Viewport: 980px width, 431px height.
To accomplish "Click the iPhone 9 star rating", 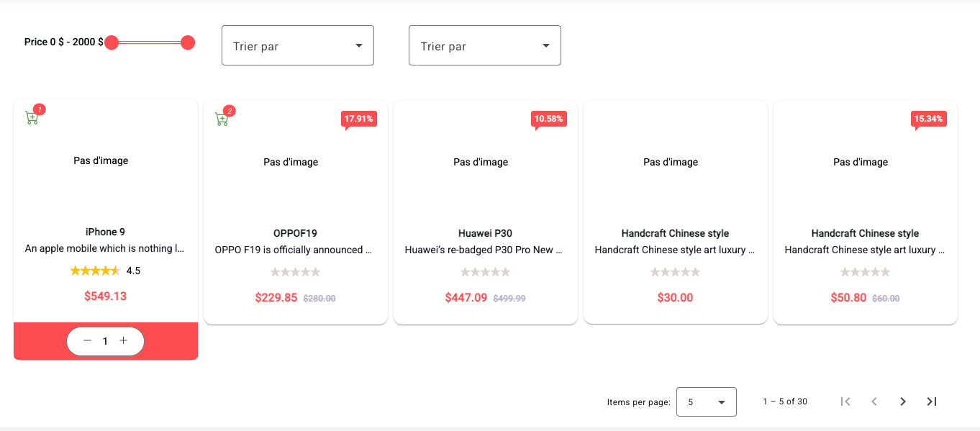I will pyautogui.click(x=95, y=271).
